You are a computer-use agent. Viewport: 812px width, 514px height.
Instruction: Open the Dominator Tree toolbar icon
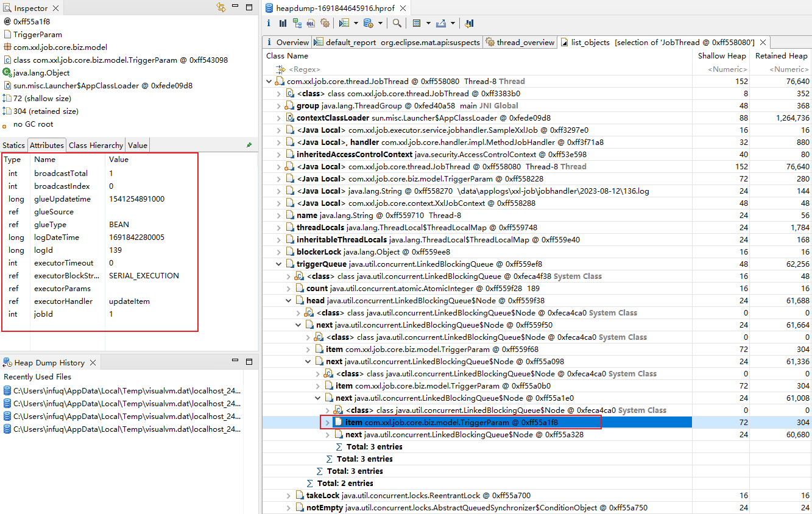tap(297, 23)
